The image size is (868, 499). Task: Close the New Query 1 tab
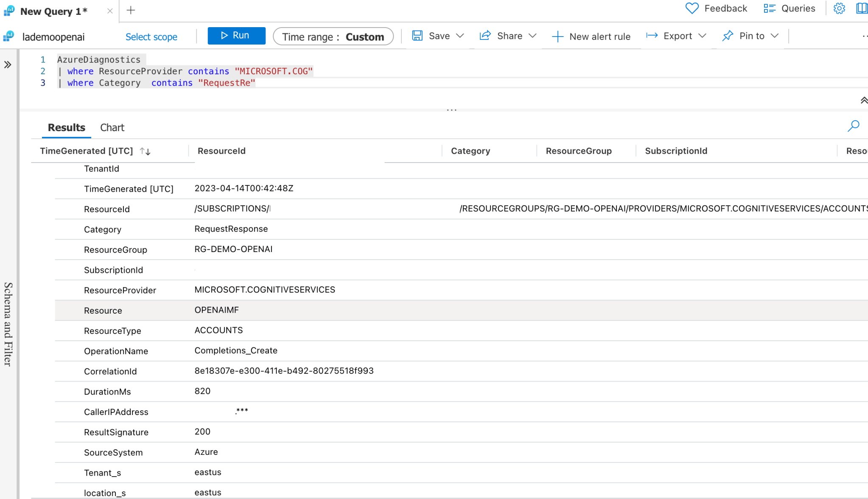pos(110,11)
